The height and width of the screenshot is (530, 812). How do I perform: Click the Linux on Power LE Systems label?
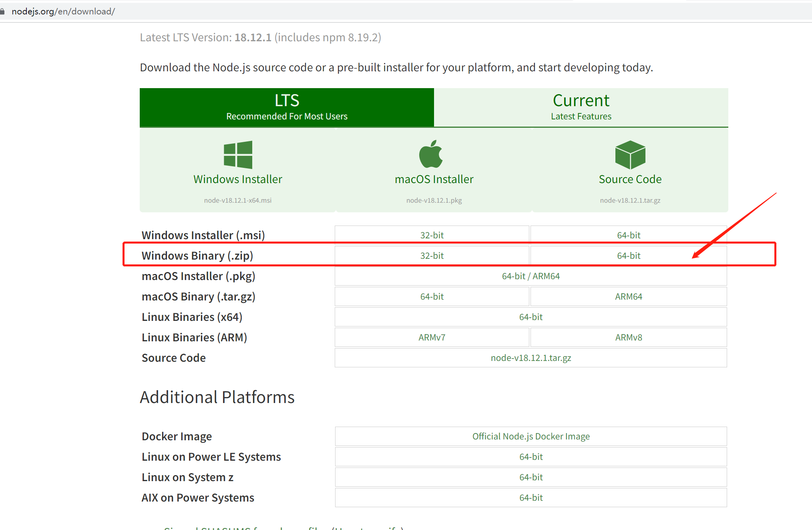(x=211, y=457)
